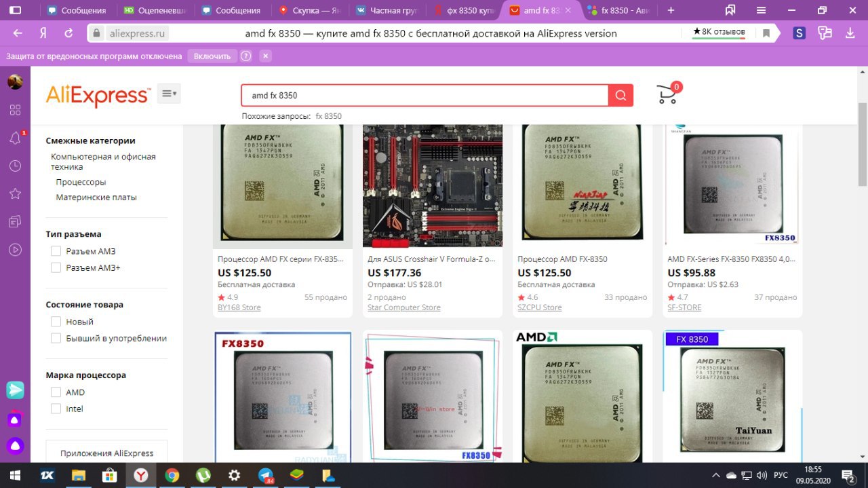Tick the Разъем AM3+ checkbox

point(56,267)
